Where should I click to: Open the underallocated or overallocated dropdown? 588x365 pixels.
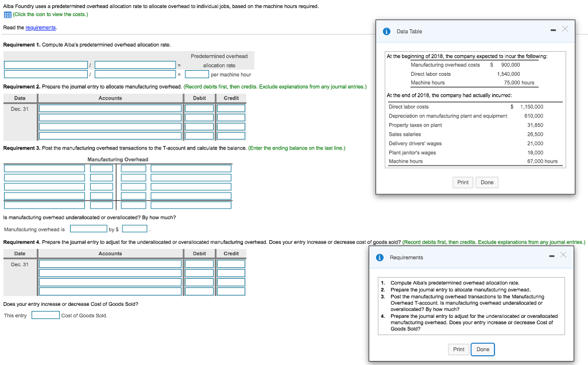(x=88, y=229)
